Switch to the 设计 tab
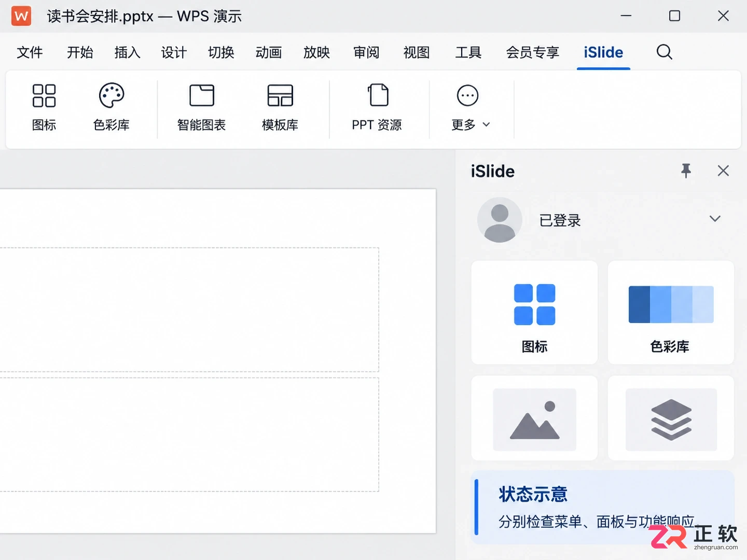 tap(174, 52)
